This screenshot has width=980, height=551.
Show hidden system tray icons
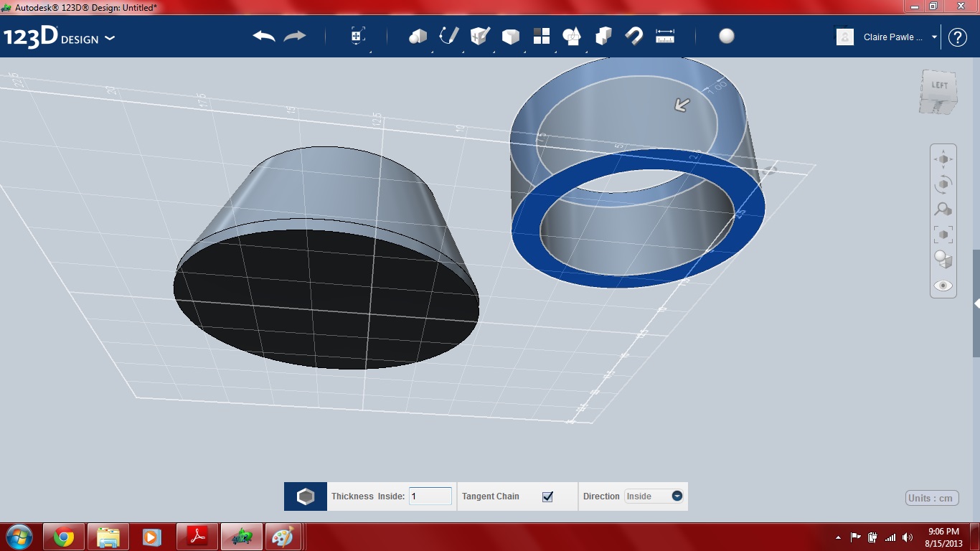(838, 537)
